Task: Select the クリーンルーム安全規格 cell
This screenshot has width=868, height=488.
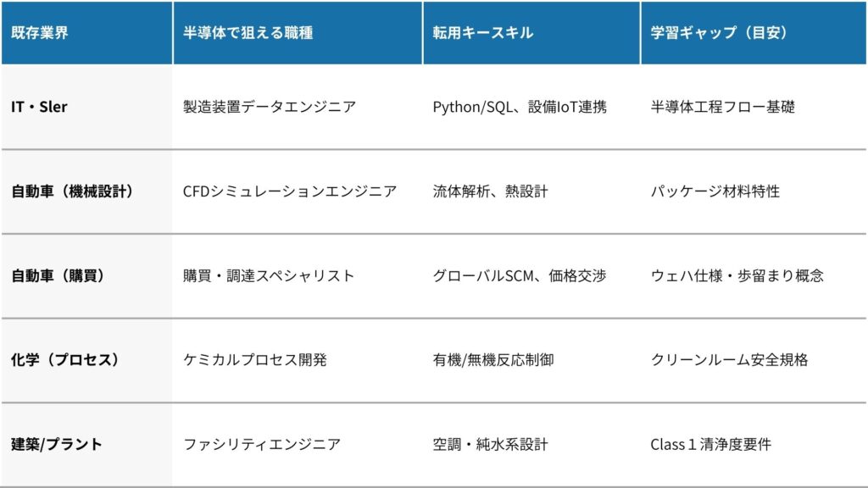Action: [x=730, y=359]
